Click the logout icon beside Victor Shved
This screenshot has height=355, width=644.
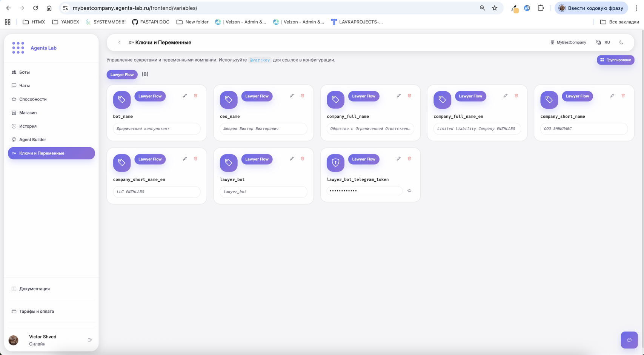90,340
